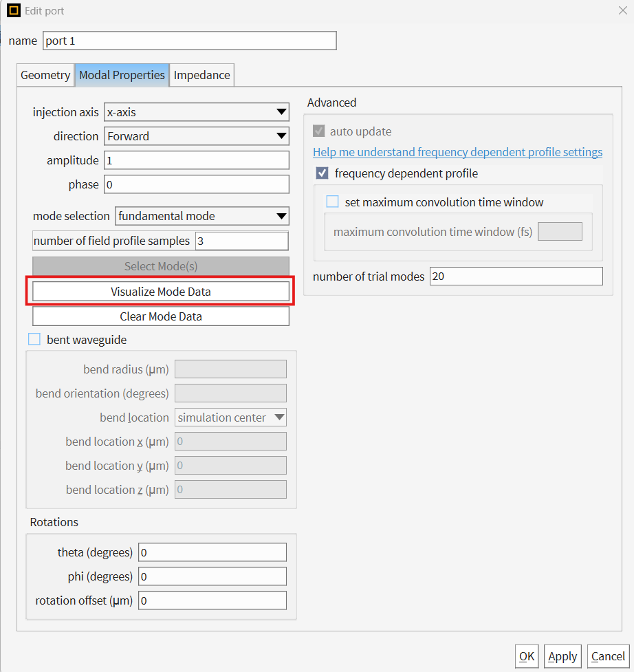Click the amplitude input field
Viewport: 634px width, 672px height.
pyautogui.click(x=197, y=160)
